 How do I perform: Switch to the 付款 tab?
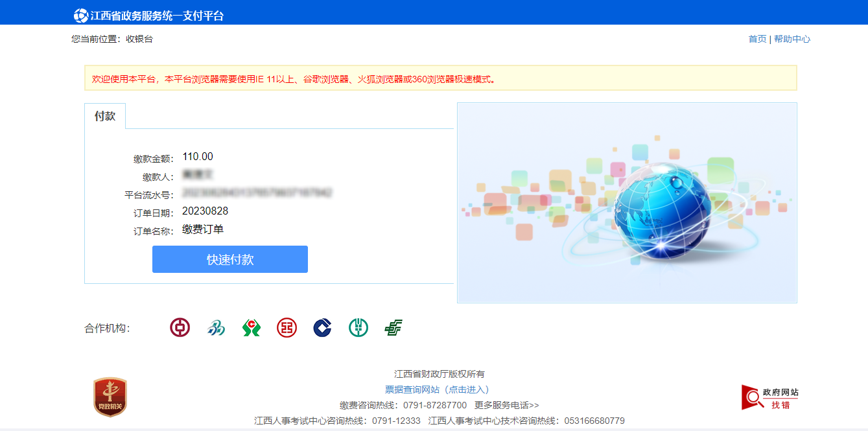[105, 116]
